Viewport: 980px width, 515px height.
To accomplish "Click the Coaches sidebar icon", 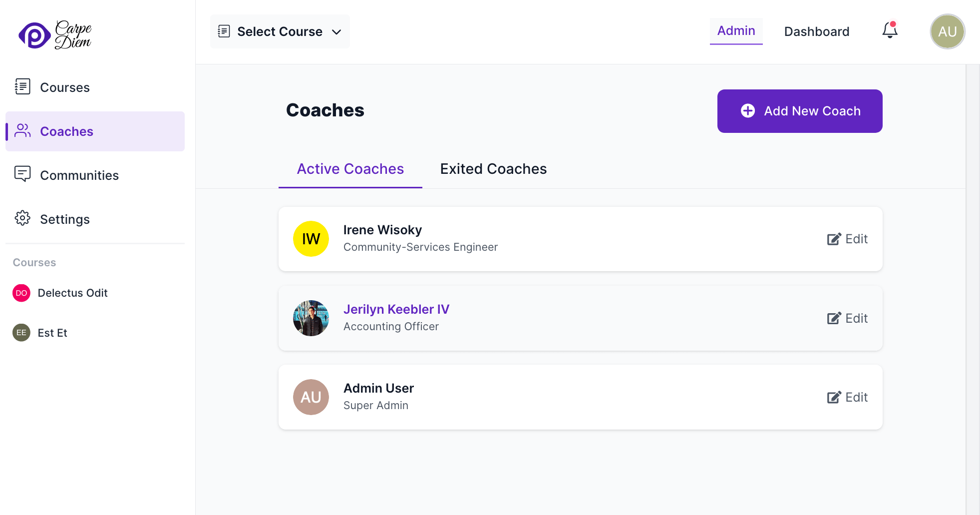I will click(x=22, y=131).
